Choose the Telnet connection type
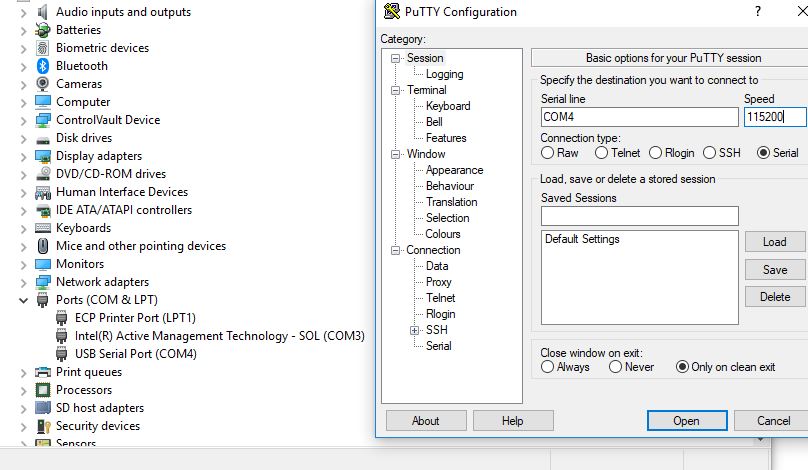Image resolution: width=808 pixels, height=470 pixels. [x=601, y=153]
